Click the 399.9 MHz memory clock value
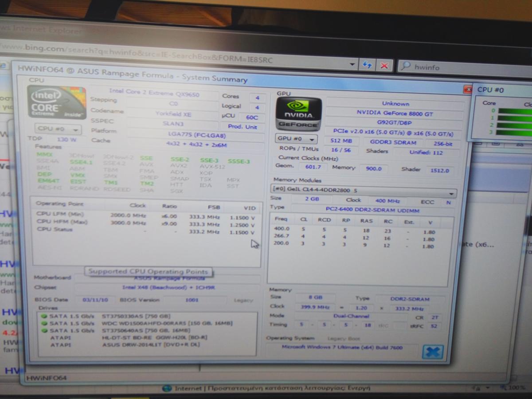This screenshot has height=399, width=532. [x=316, y=307]
